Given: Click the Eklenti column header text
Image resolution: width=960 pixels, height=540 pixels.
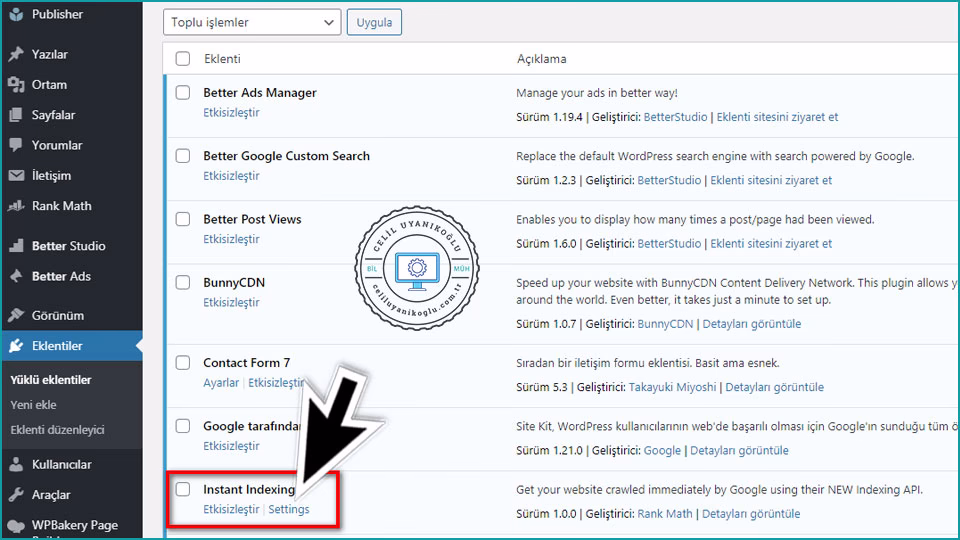Looking at the screenshot, I should (x=222, y=59).
